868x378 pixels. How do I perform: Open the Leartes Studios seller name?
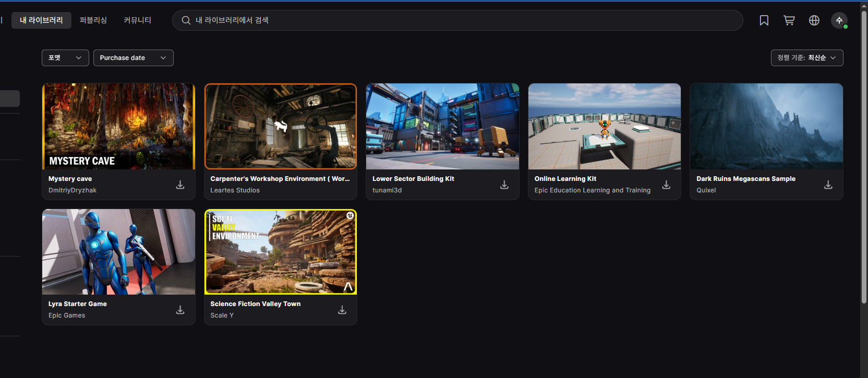(235, 190)
